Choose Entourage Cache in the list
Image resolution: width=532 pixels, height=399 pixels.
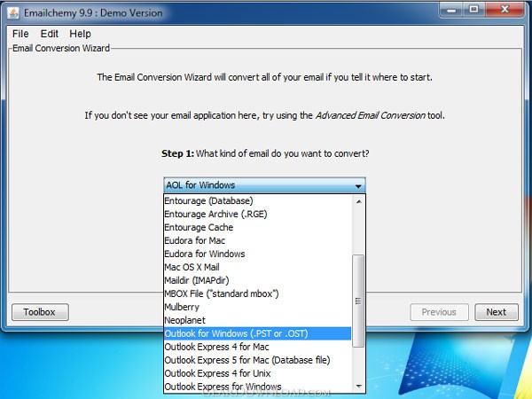tap(257, 227)
